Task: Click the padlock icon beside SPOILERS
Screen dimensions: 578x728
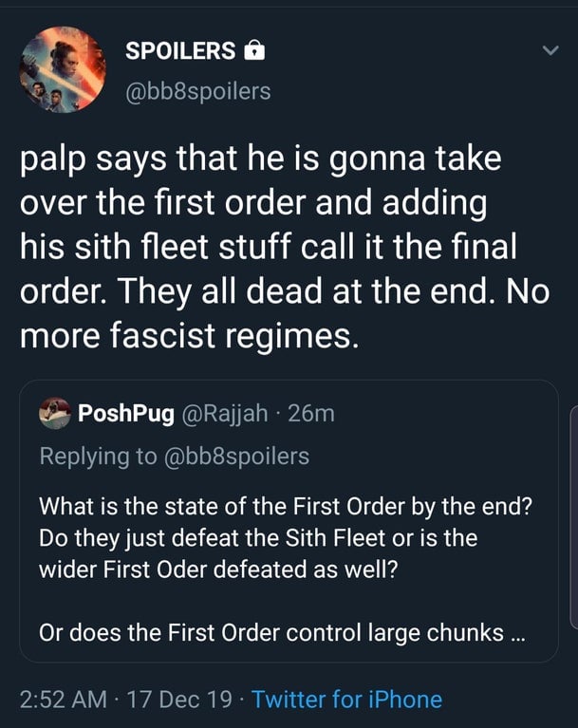Action: coord(255,51)
